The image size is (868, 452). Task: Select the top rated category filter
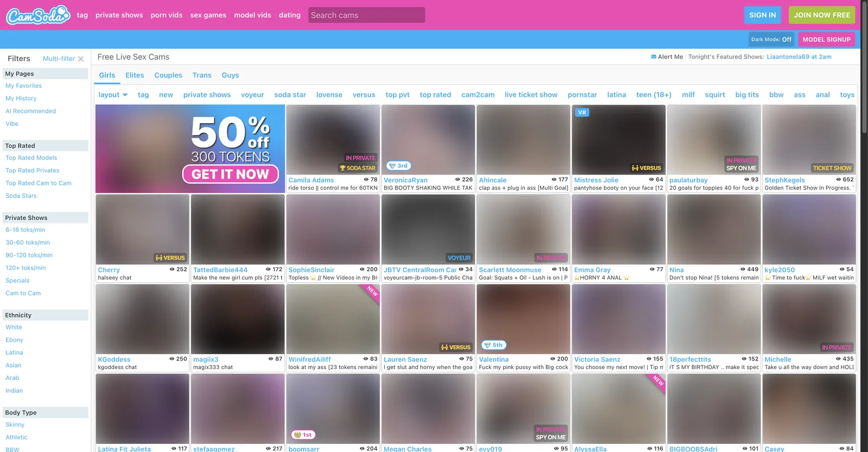coord(436,95)
